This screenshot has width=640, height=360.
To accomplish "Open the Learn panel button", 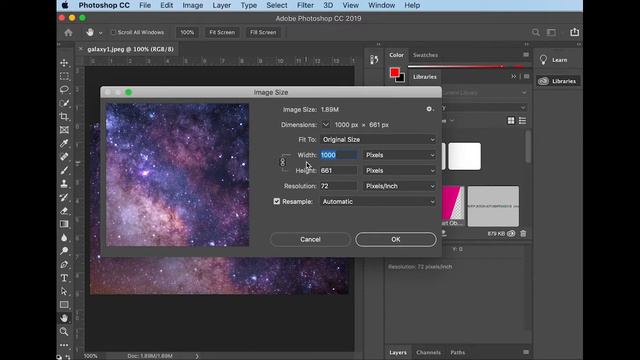I will (x=558, y=60).
